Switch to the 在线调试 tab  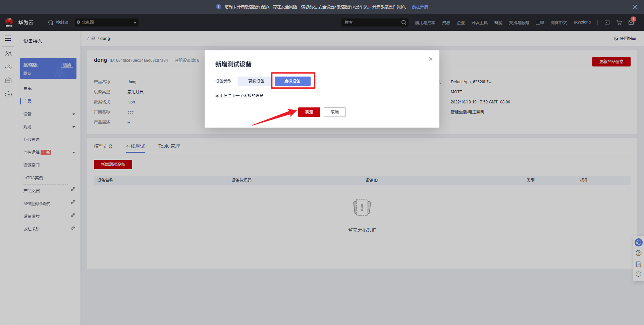click(136, 146)
